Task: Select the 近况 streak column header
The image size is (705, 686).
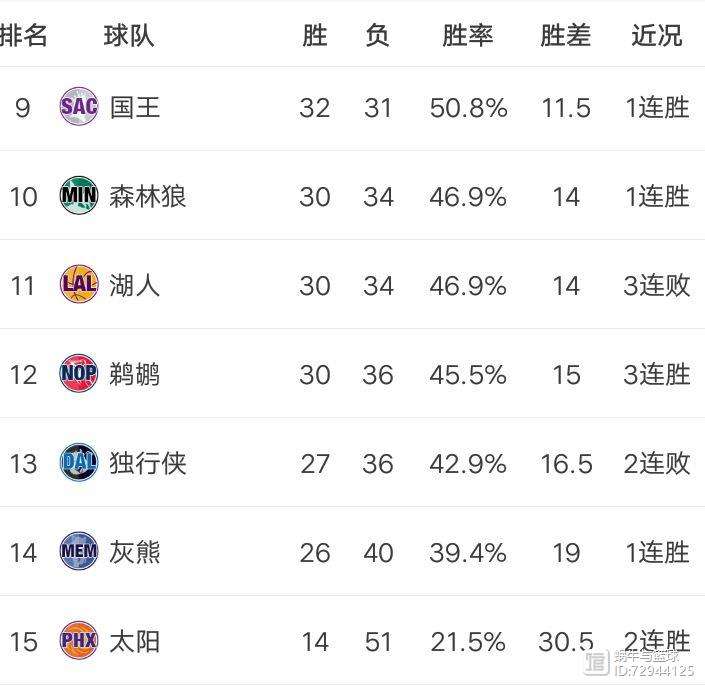Action: click(x=657, y=36)
